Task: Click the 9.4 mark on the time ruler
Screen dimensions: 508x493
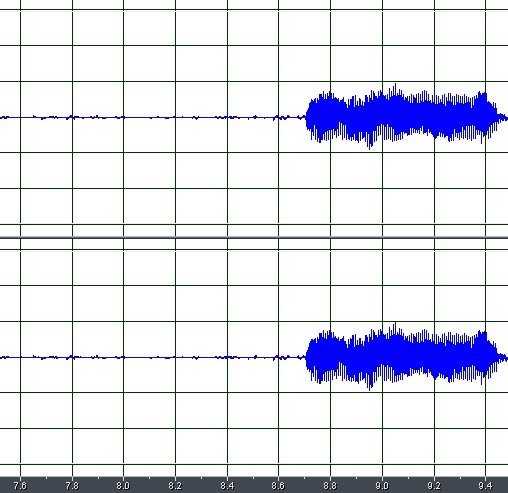Action: click(x=485, y=485)
